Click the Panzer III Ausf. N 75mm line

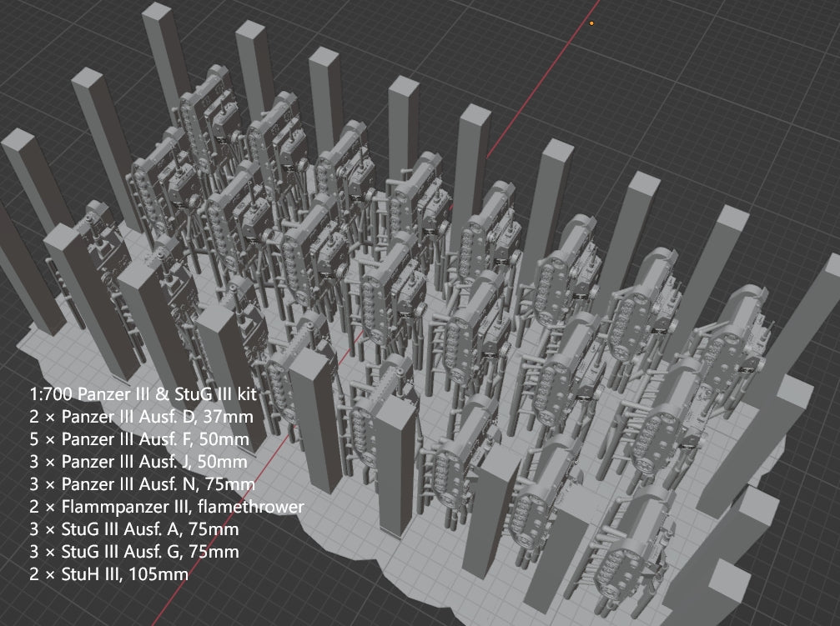[138, 483]
